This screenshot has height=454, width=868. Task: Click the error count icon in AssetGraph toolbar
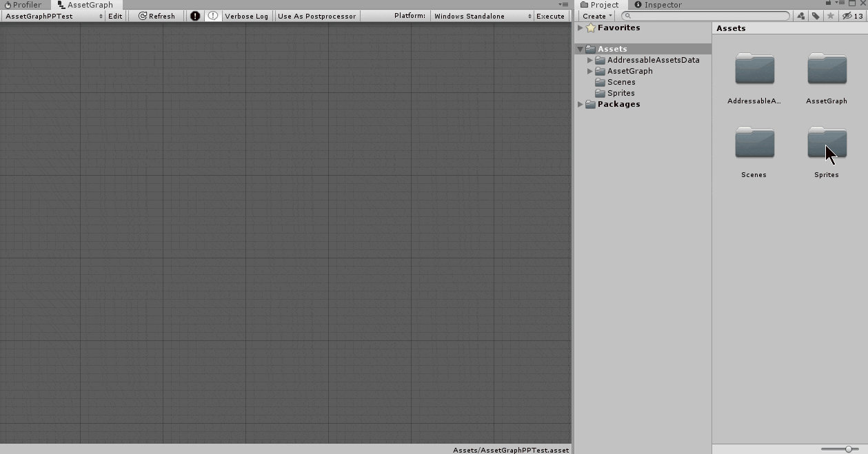pyautogui.click(x=195, y=15)
